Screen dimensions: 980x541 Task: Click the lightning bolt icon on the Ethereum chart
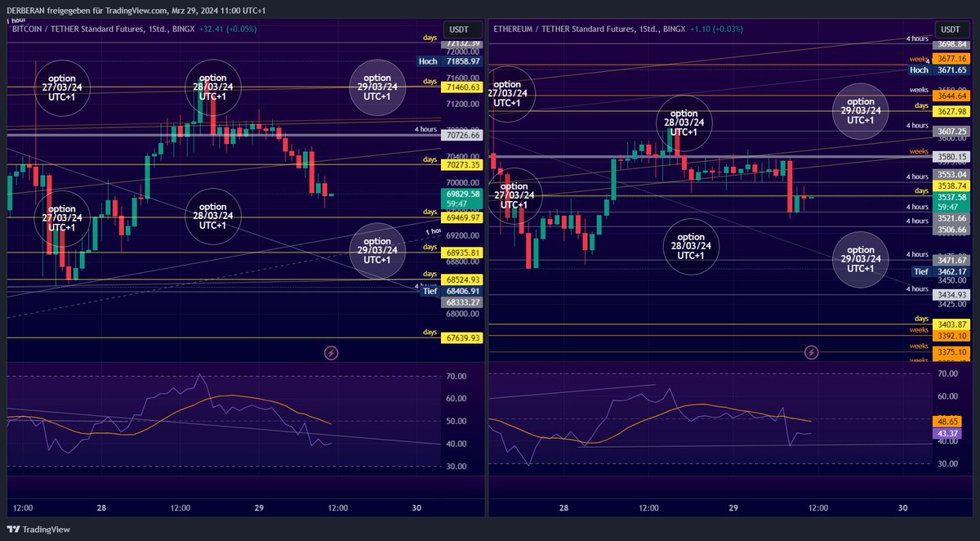(x=810, y=353)
